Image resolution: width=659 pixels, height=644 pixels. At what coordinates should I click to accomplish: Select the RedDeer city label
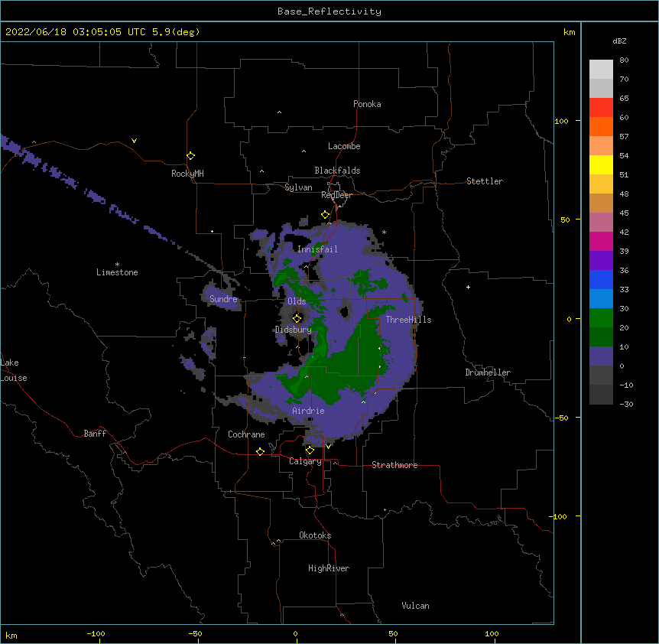point(336,195)
